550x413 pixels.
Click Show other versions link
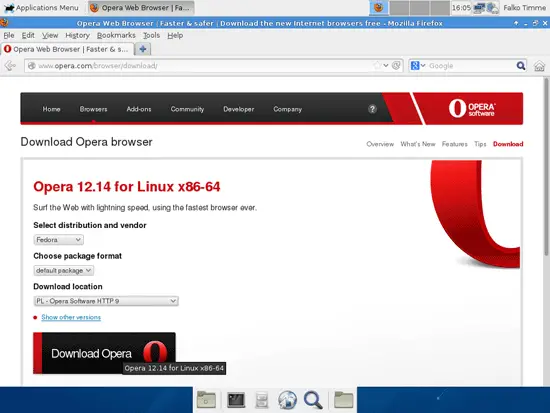click(x=71, y=317)
